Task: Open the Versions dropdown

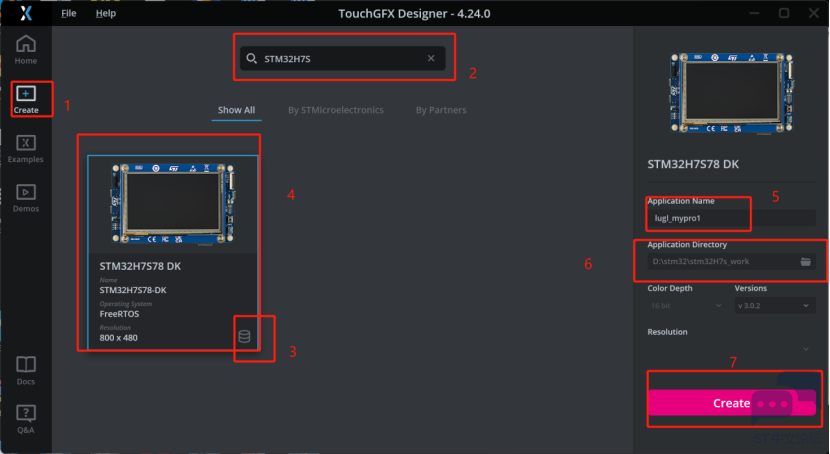Action: point(773,305)
